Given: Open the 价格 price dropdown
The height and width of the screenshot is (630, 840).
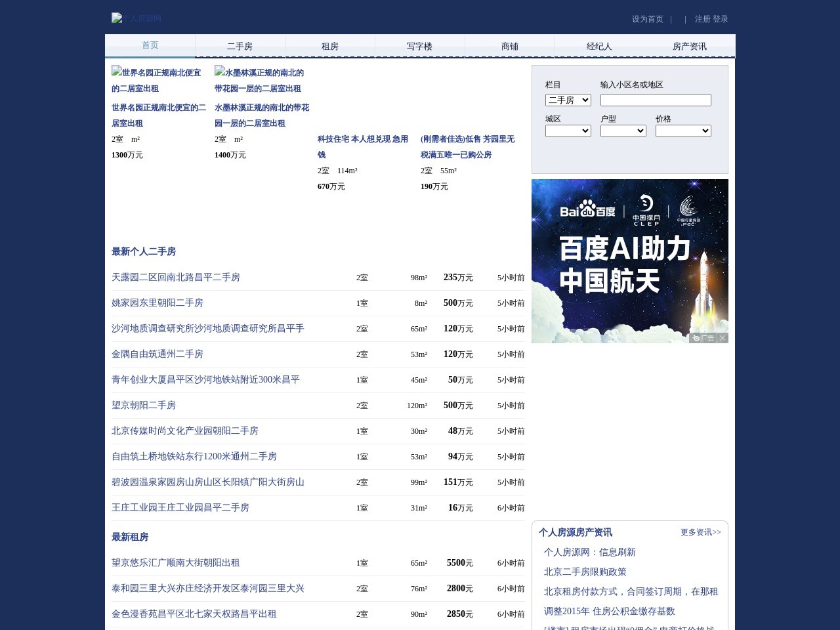Looking at the screenshot, I should coord(683,131).
